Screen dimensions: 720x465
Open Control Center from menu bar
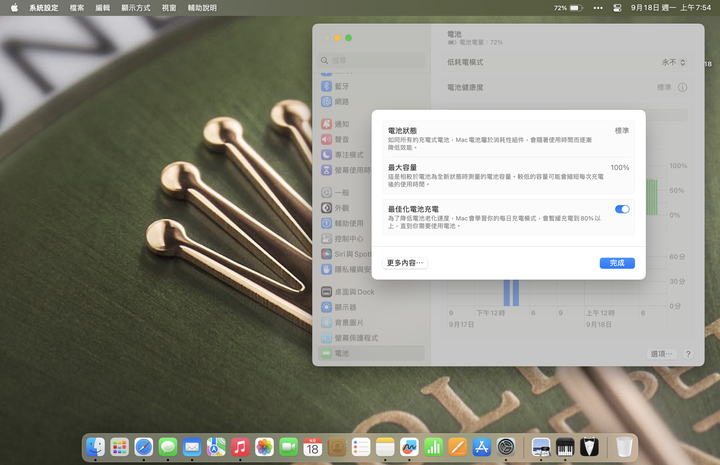[617, 8]
